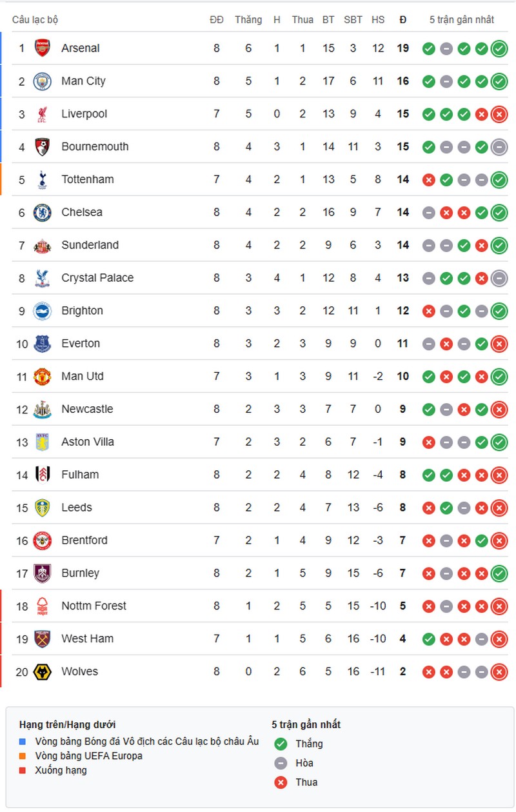Click the Chelsea club badge
516x812 pixels.
pos(42,212)
